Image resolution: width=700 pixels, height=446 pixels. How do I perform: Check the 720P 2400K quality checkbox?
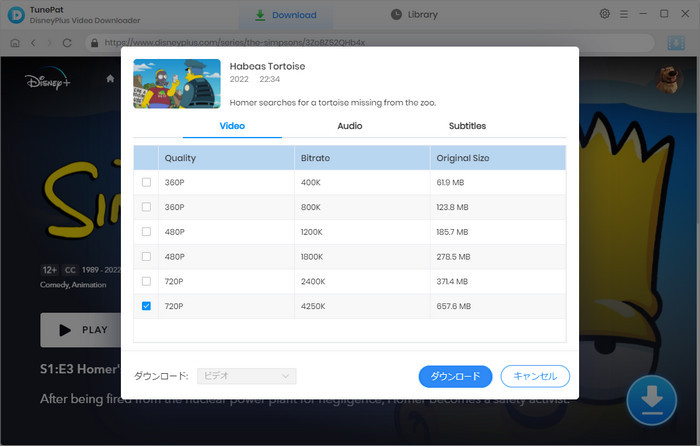(x=146, y=281)
